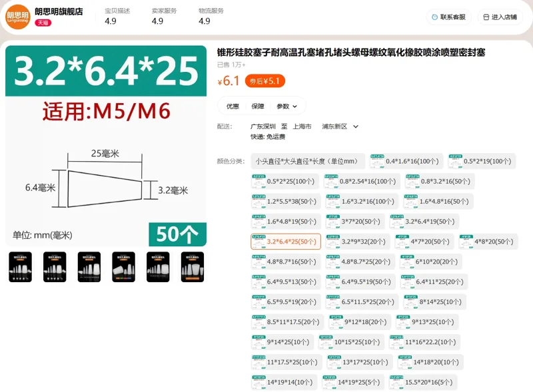Switch to the 优惠 tab
This screenshot has height=392, width=533.
point(233,106)
